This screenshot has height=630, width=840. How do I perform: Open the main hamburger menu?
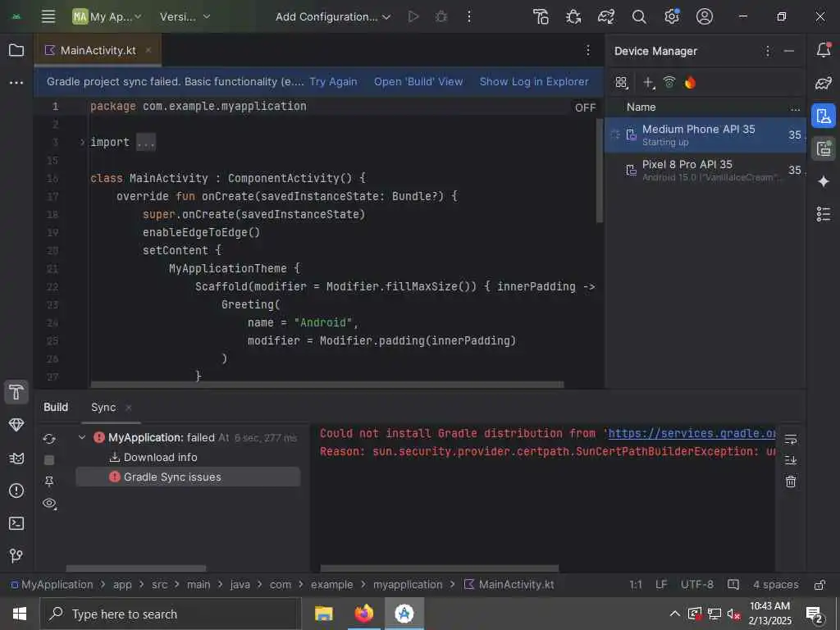click(x=48, y=16)
